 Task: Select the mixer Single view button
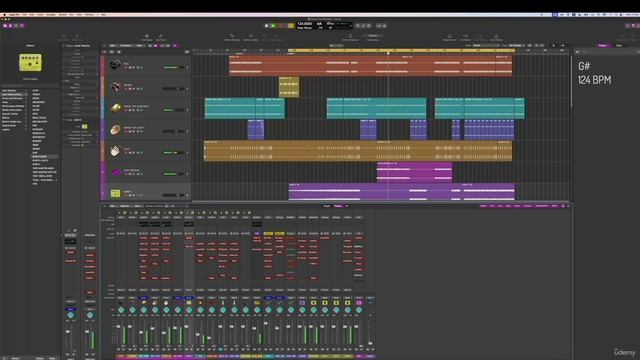click(x=327, y=206)
